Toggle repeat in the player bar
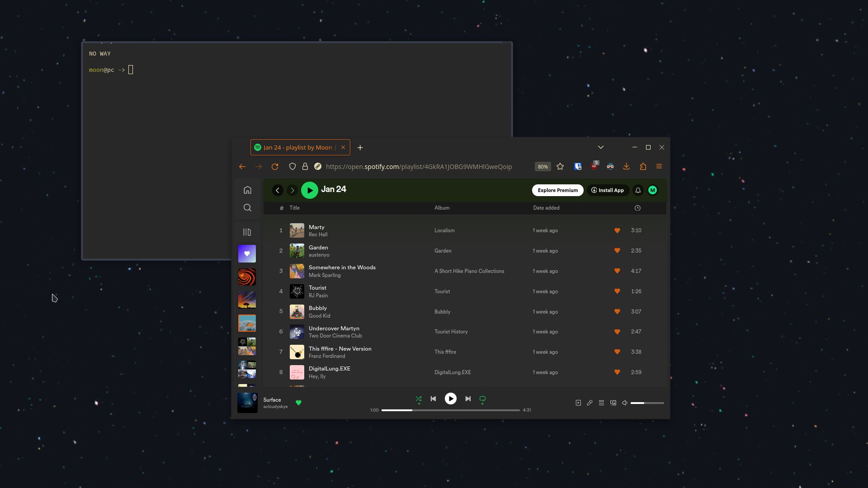The height and width of the screenshot is (488, 868). point(482,399)
